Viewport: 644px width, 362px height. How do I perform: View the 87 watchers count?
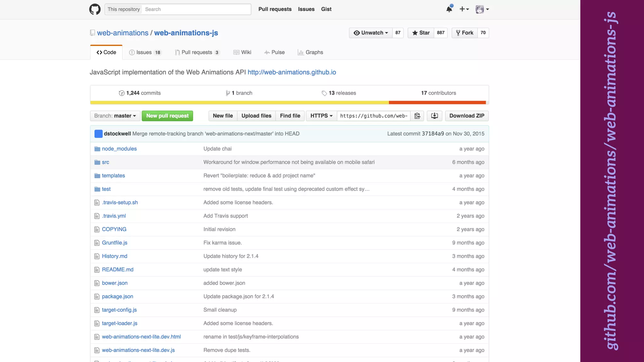pos(398,33)
